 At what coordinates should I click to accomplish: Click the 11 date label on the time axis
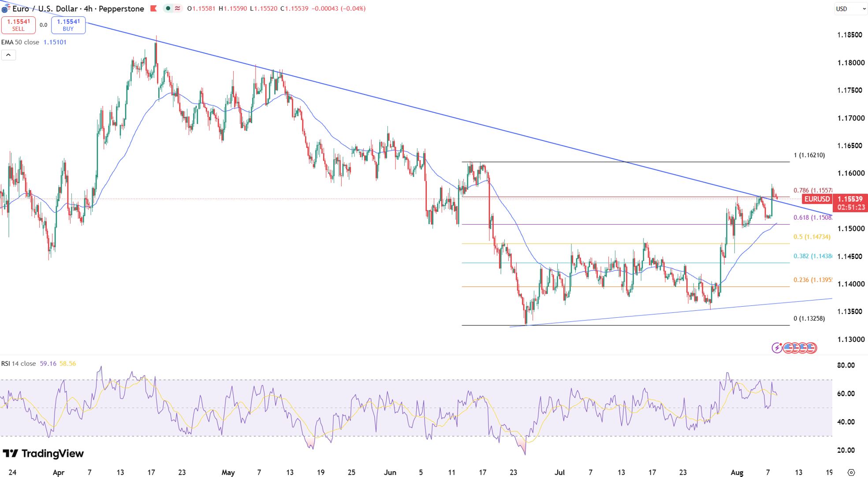click(451, 473)
